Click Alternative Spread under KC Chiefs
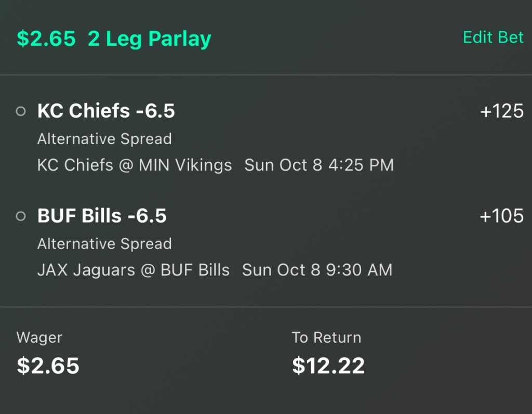 tap(104, 139)
